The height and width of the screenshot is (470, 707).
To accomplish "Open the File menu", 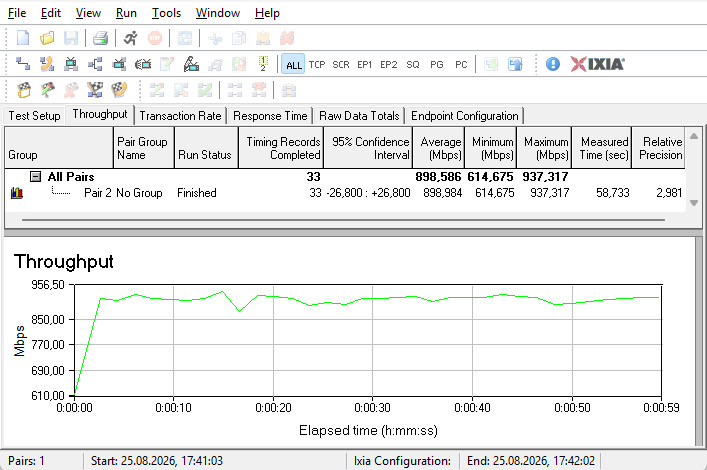I will 17,13.
